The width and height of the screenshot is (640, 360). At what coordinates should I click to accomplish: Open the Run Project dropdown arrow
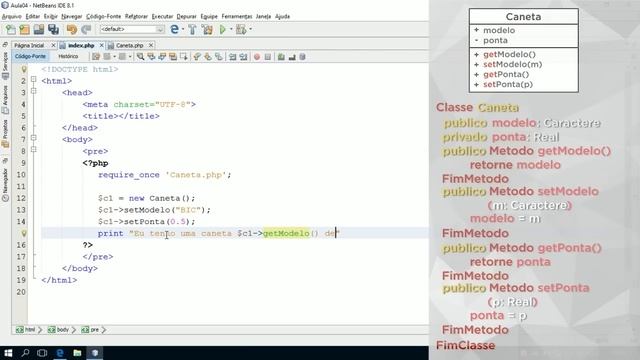click(231, 29)
